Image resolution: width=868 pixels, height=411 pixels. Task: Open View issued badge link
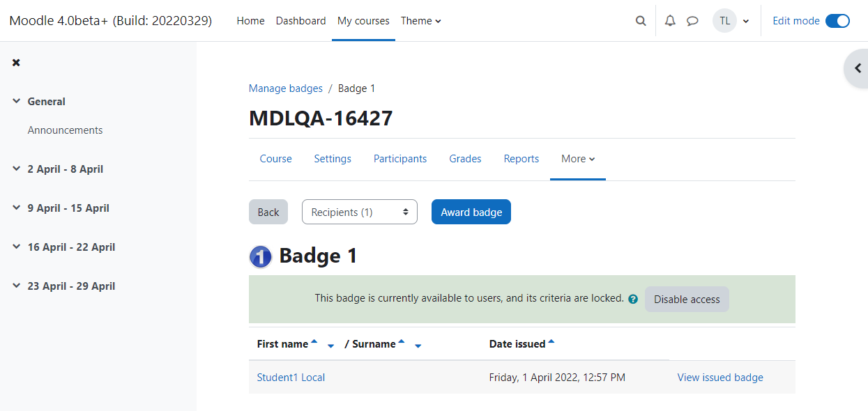coord(720,378)
